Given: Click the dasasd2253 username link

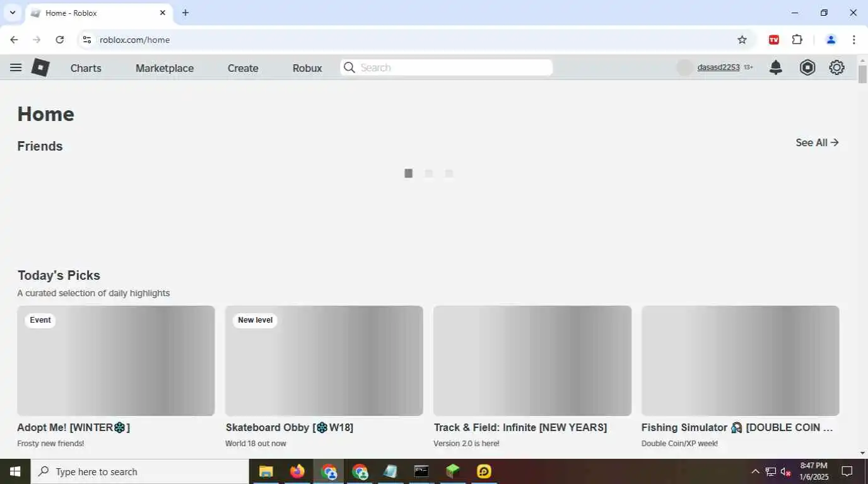Looking at the screenshot, I should point(718,67).
